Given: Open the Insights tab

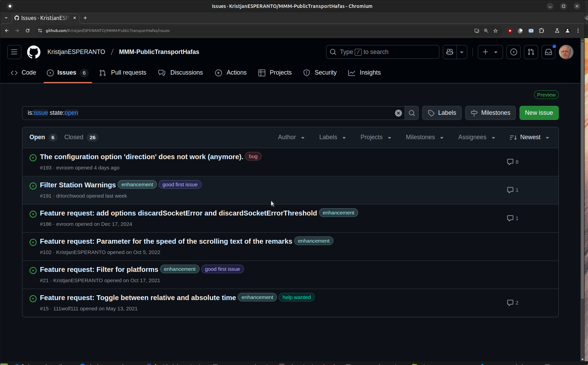Looking at the screenshot, I should (364, 73).
